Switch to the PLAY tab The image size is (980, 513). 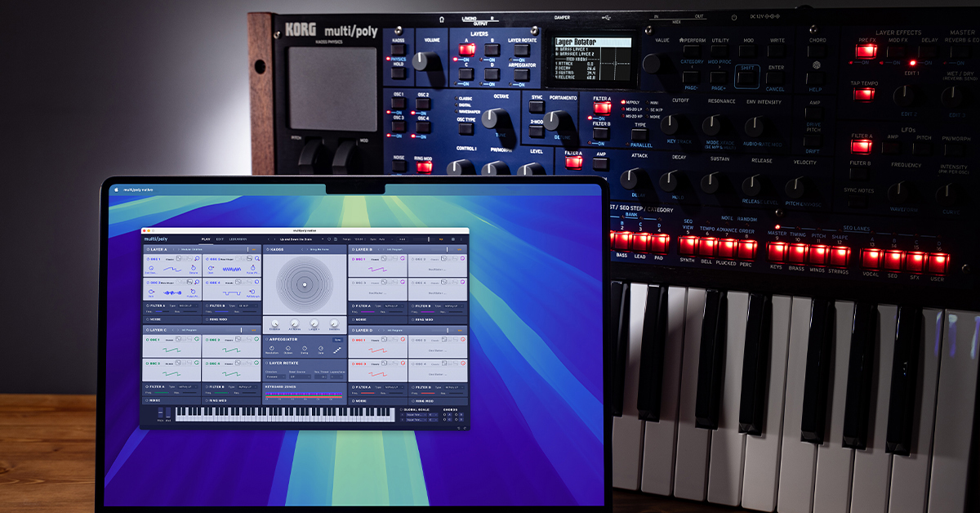tap(206, 239)
